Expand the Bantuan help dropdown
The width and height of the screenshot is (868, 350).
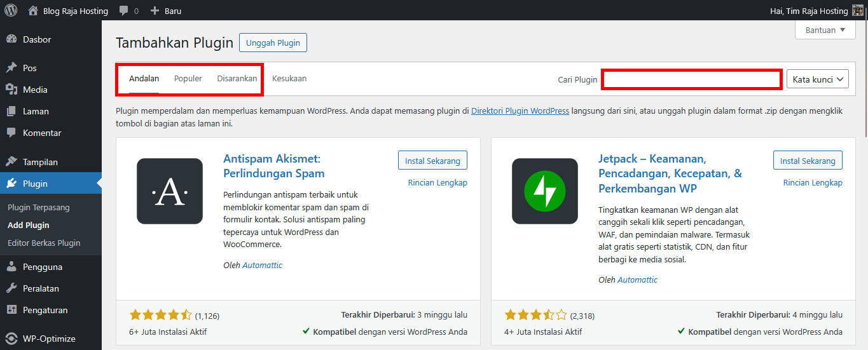(x=825, y=30)
